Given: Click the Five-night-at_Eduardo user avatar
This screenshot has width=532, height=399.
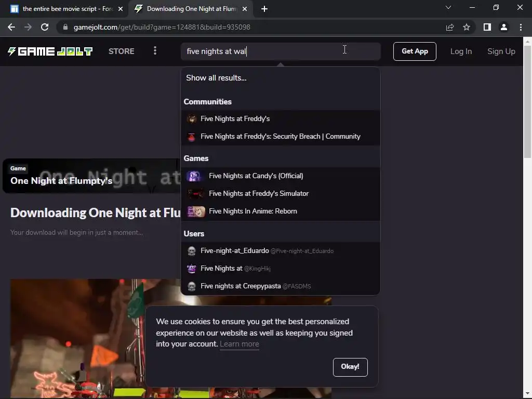Looking at the screenshot, I should point(192,251).
